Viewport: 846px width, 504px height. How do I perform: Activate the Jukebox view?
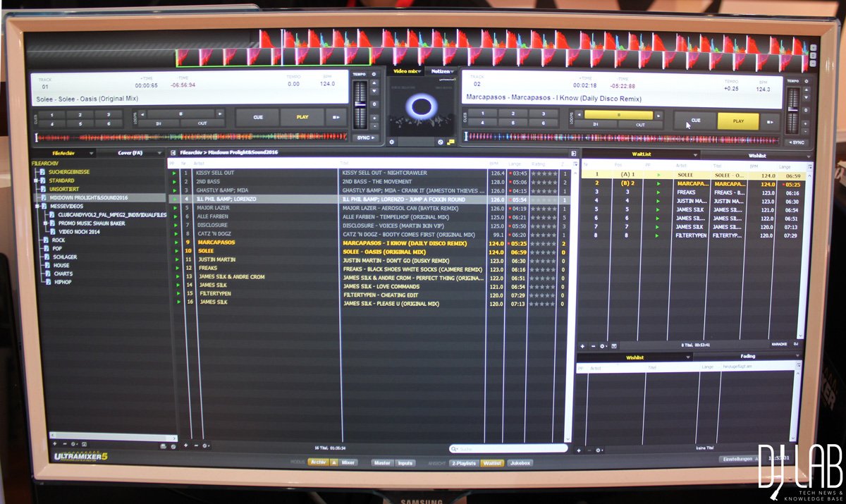(520, 463)
